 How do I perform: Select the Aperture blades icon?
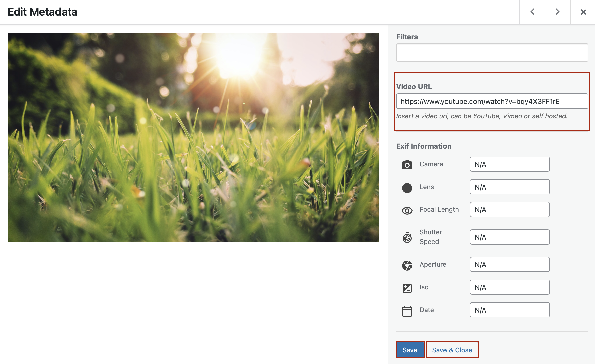[407, 264]
